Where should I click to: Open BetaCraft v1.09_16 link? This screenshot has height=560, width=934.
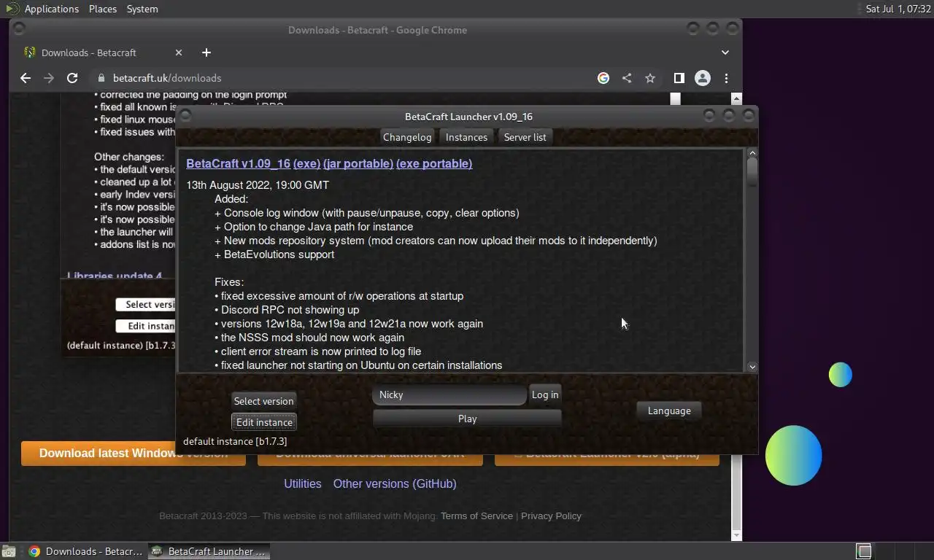click(238, 163)
